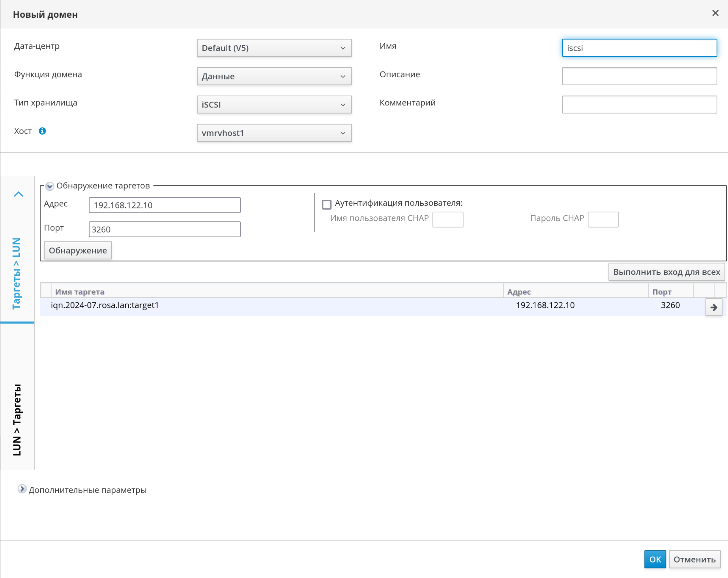The height and width of the screenshot is (578, 728).
Task: Open the Функция домена dropdown
Action: tap(274, 76)
